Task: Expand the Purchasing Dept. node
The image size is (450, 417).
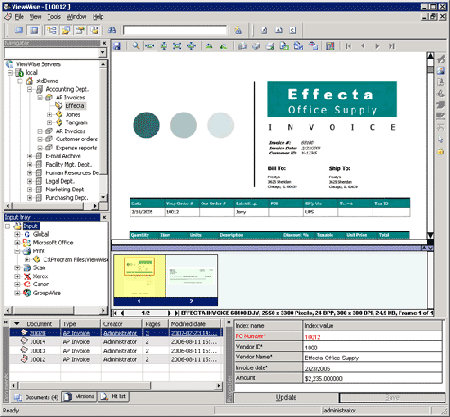Action: pos(30,198)
